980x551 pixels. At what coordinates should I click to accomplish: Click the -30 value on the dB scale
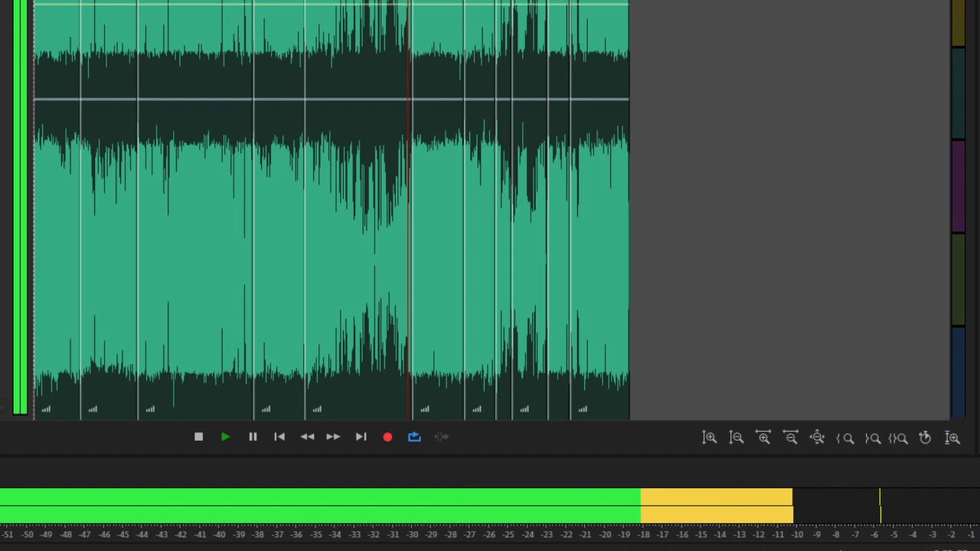412,535
